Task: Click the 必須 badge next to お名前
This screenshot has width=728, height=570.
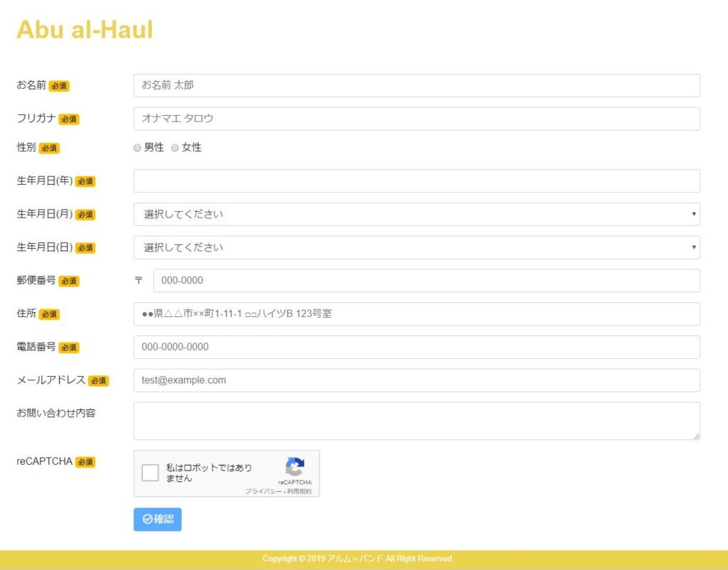Action: pos(59,86)
